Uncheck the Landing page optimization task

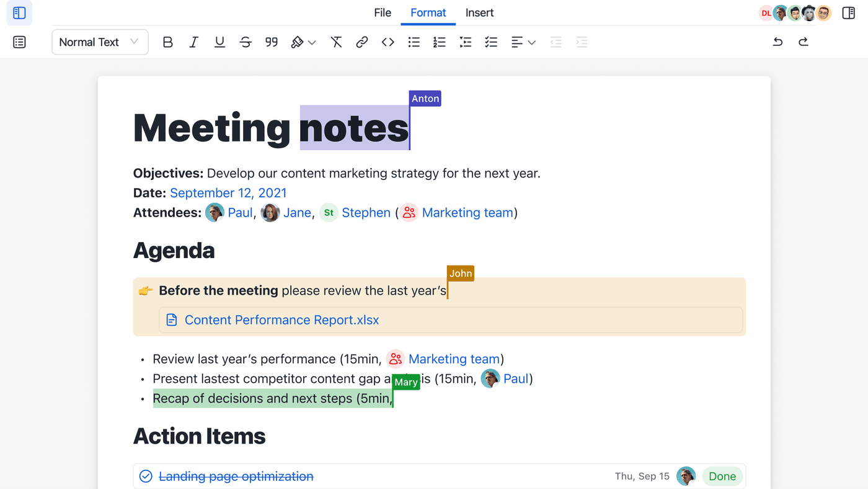[x=146, y=476]
